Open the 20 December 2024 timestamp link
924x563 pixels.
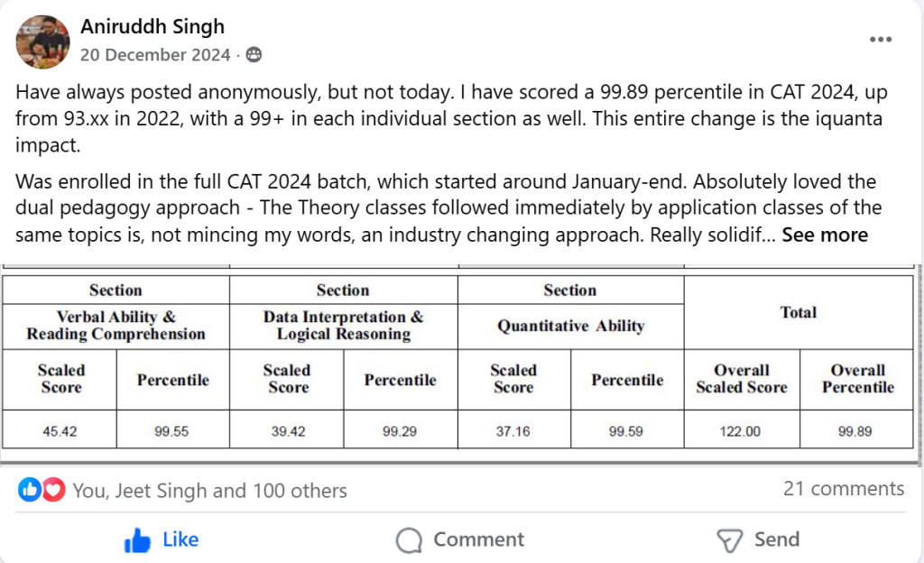click(x=155, y=55)
